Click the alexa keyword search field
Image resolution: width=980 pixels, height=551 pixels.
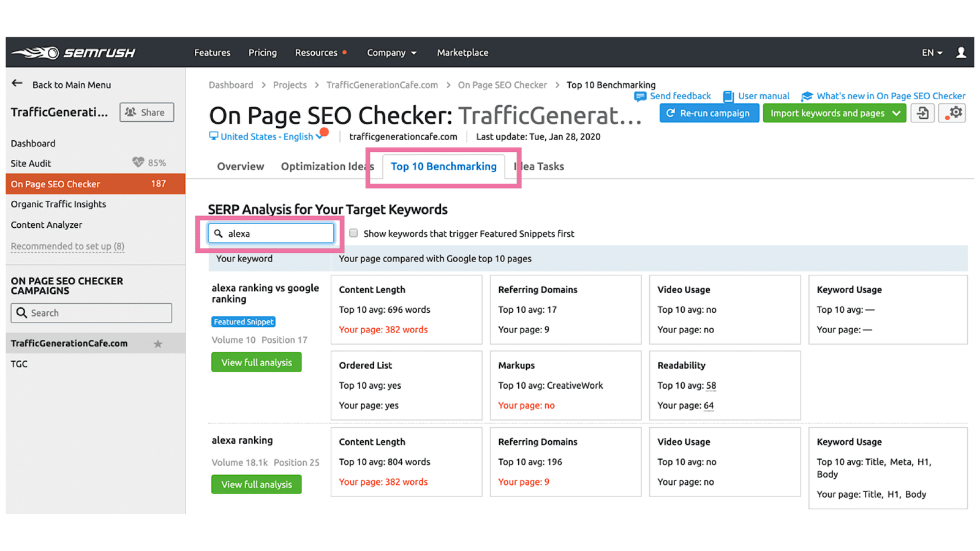(271, 233)
